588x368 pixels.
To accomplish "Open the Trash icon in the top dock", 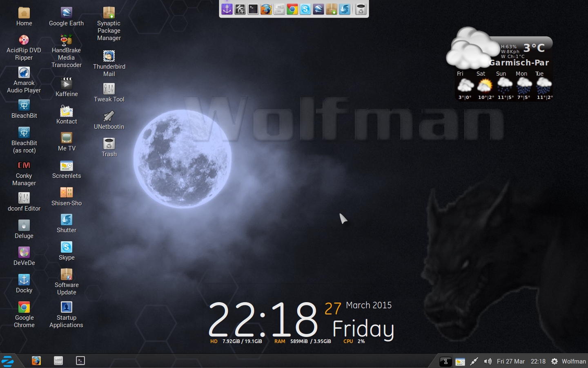I will point(361,9).
